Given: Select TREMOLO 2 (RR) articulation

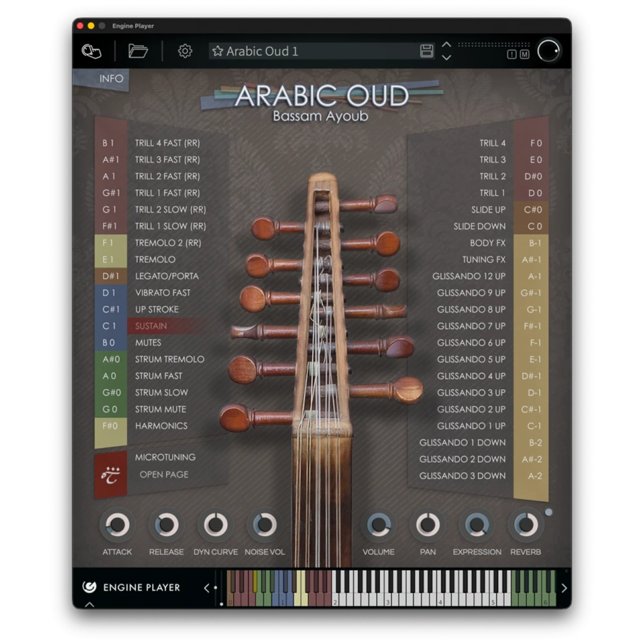Looking at the screenshot, I should (168, 243).
